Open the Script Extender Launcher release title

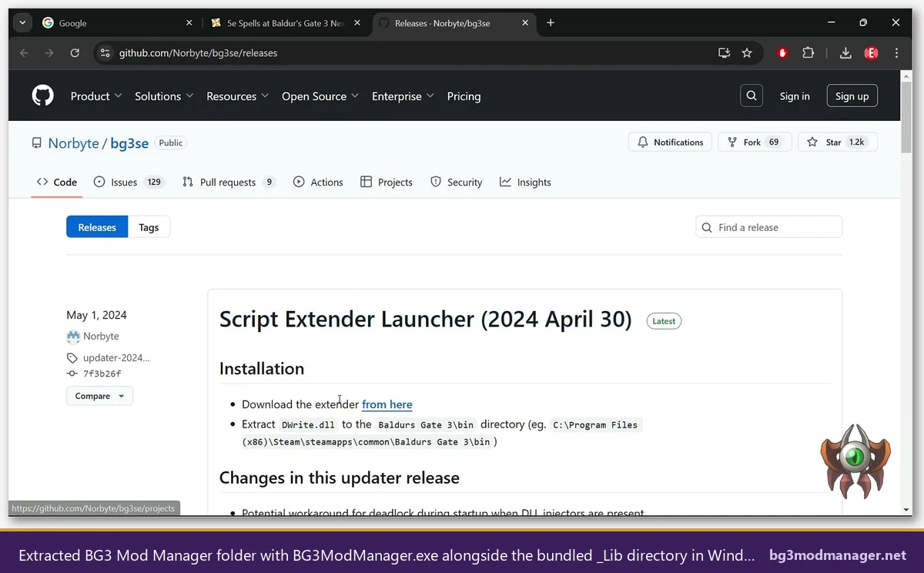[425, 319]
